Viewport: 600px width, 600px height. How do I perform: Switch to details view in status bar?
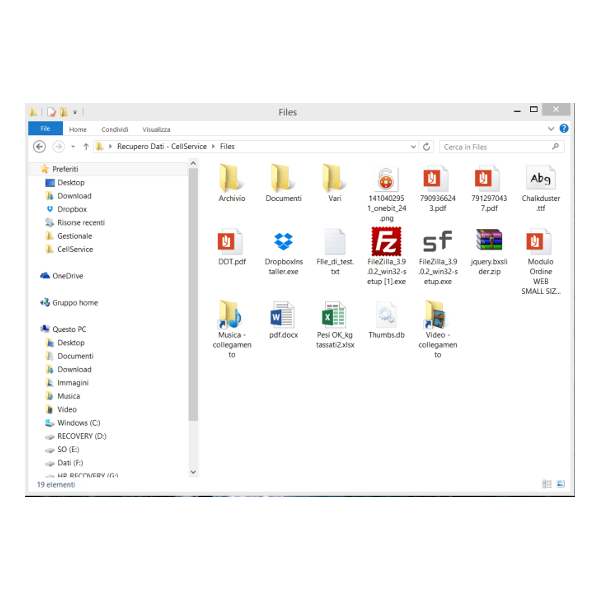tap(547, 484)
